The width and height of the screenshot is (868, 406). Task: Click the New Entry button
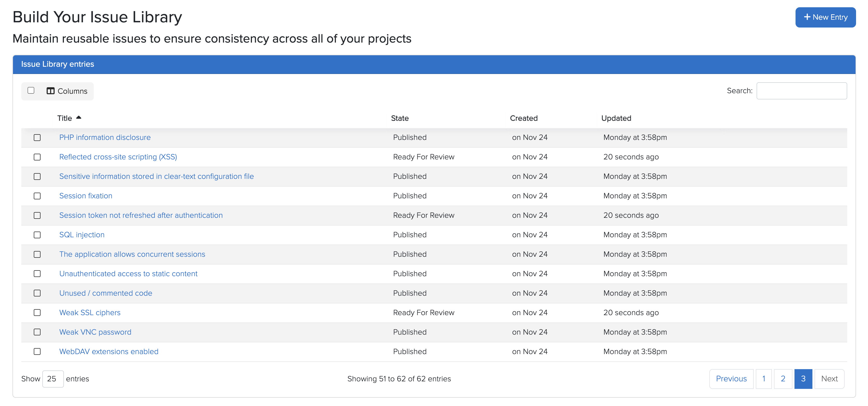pyautogui.click(x=825, y=17)
